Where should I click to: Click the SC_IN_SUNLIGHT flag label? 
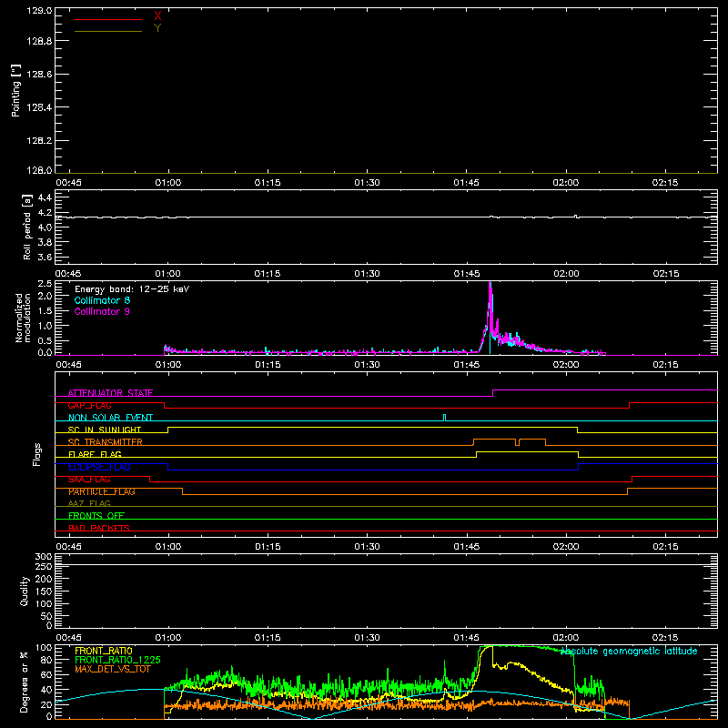(104, 430)
